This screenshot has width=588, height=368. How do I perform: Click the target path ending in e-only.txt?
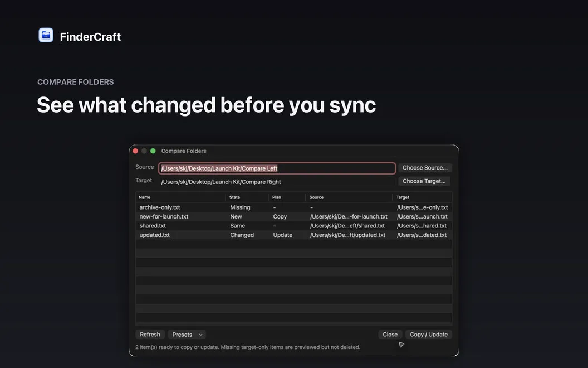422,207
